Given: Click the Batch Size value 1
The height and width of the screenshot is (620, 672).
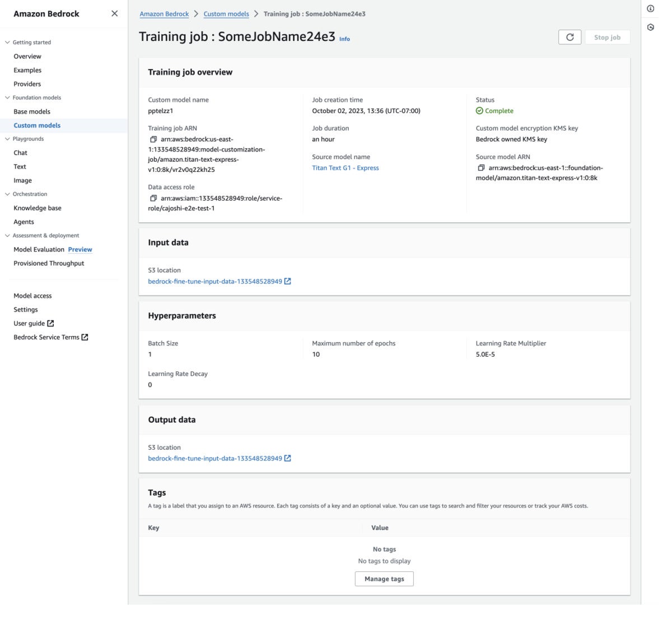Looking at the screenshot, I should [x=150, y=355].
